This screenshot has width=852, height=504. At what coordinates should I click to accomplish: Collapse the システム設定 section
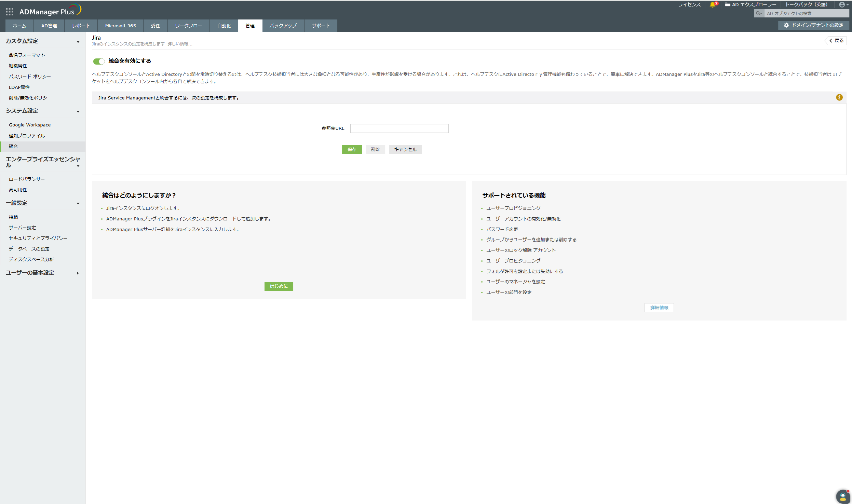point(78,112)
